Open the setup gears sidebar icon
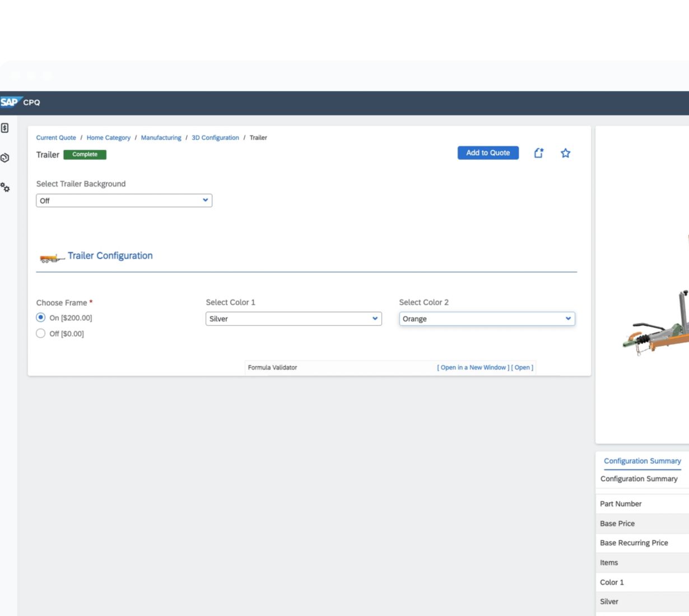The image size is (689, 616). coord(5,188)
